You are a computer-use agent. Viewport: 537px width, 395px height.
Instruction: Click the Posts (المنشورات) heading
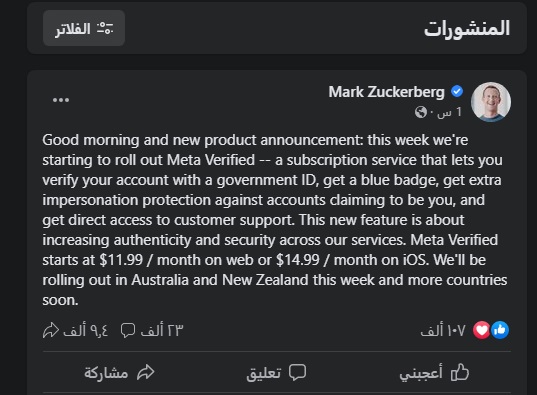467,28
